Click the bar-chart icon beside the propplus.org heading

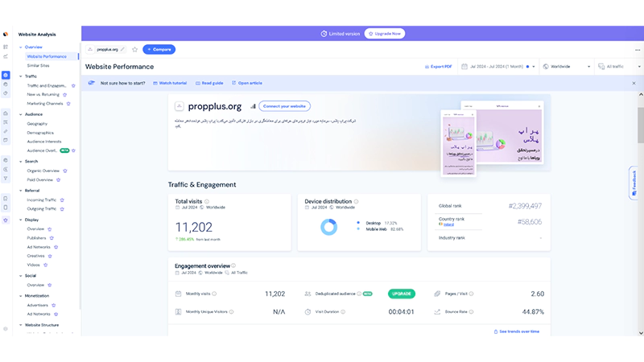click(253, 106)
